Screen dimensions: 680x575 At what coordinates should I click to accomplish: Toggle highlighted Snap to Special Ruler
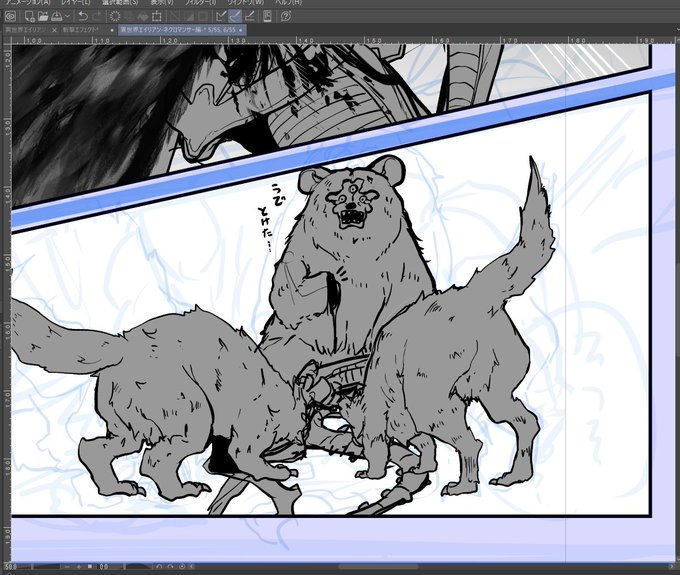click(235, 16)
